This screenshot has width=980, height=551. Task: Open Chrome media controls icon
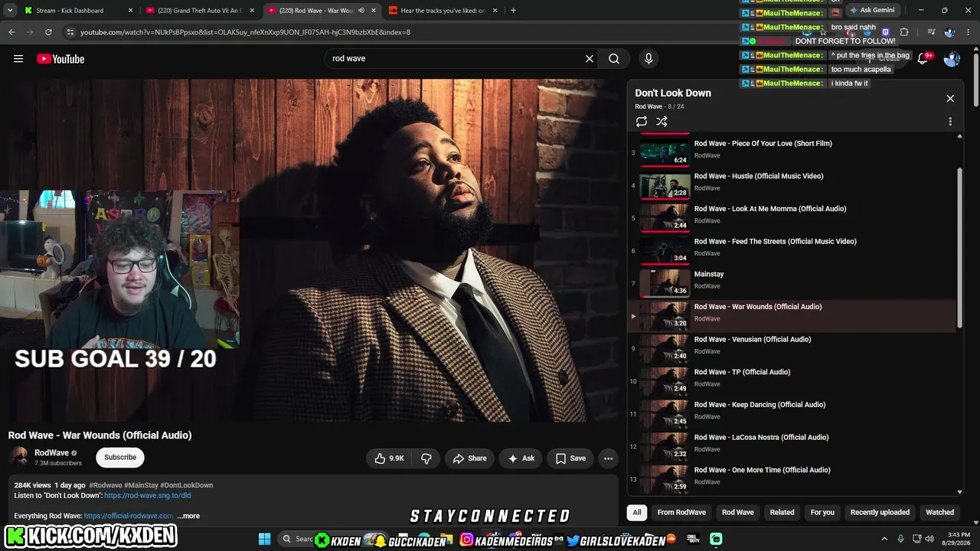[931, 32]
